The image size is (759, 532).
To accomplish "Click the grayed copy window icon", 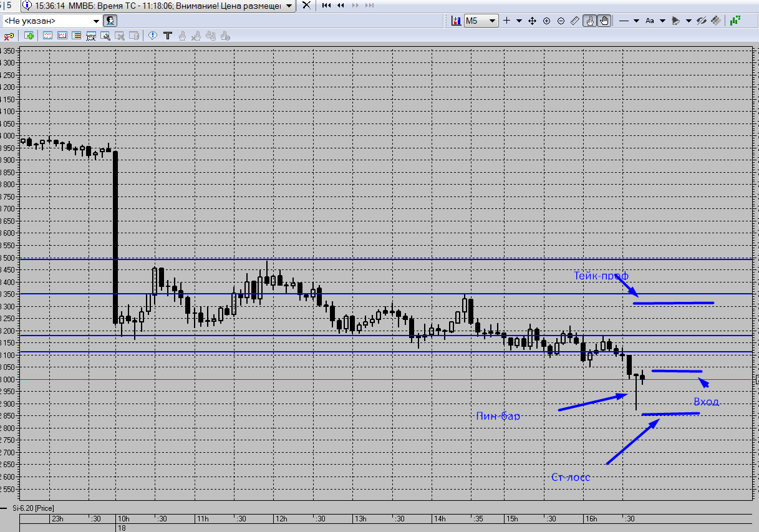I will [134, 36].
